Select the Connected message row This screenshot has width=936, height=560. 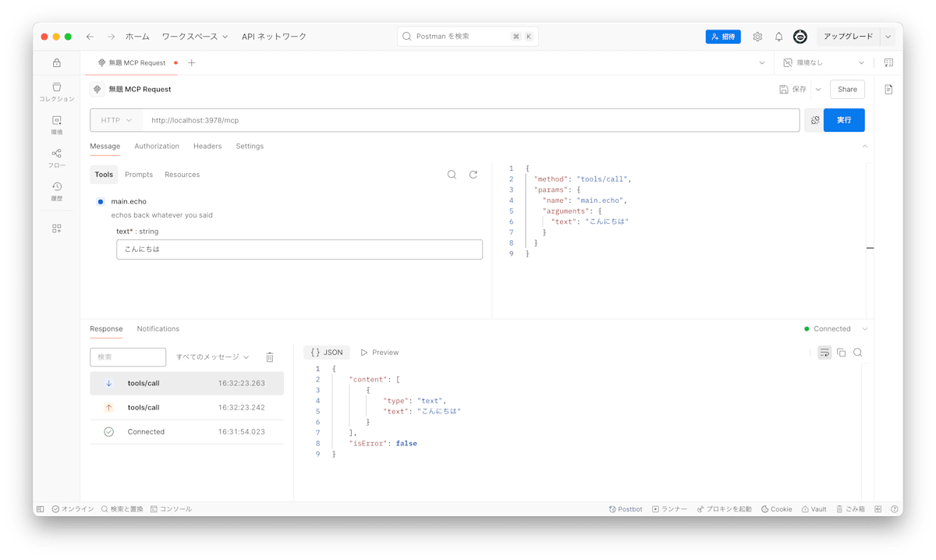(186, 432)
